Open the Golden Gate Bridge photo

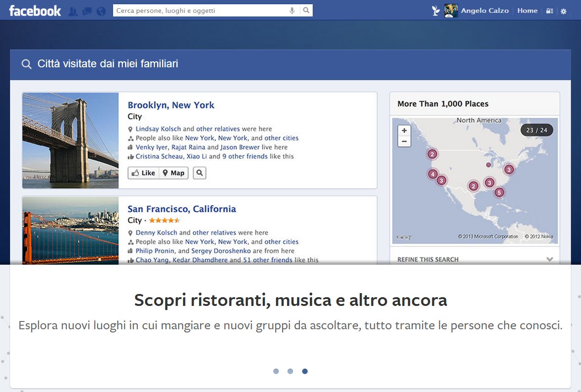pyautogui.click(x=71, y=230)
